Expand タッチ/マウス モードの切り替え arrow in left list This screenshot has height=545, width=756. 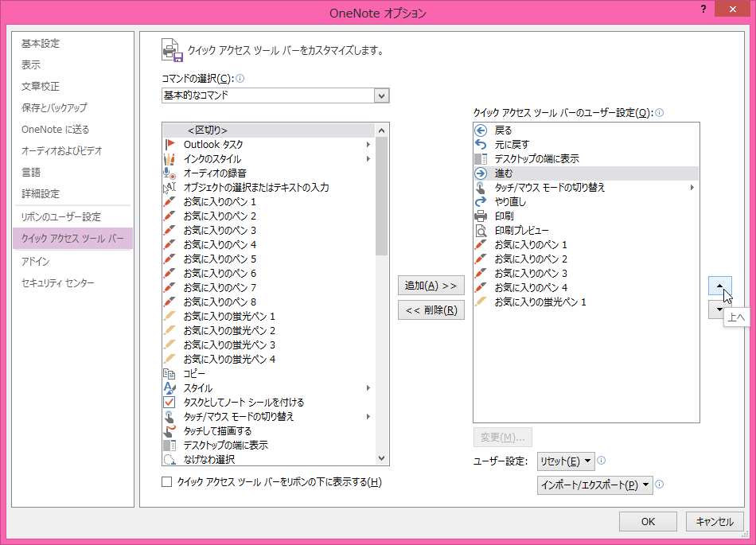point(368,416)
